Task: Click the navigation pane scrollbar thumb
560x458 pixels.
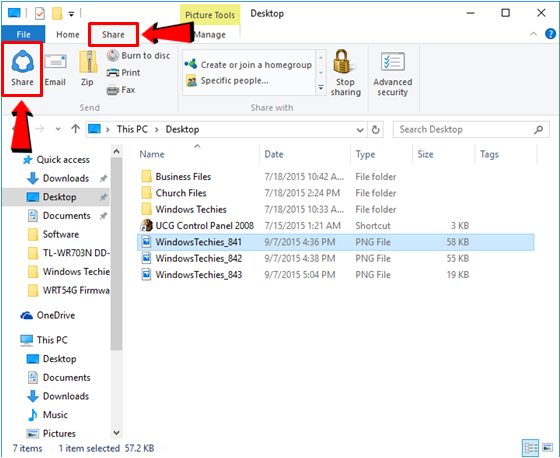Action: click(116, 254)
